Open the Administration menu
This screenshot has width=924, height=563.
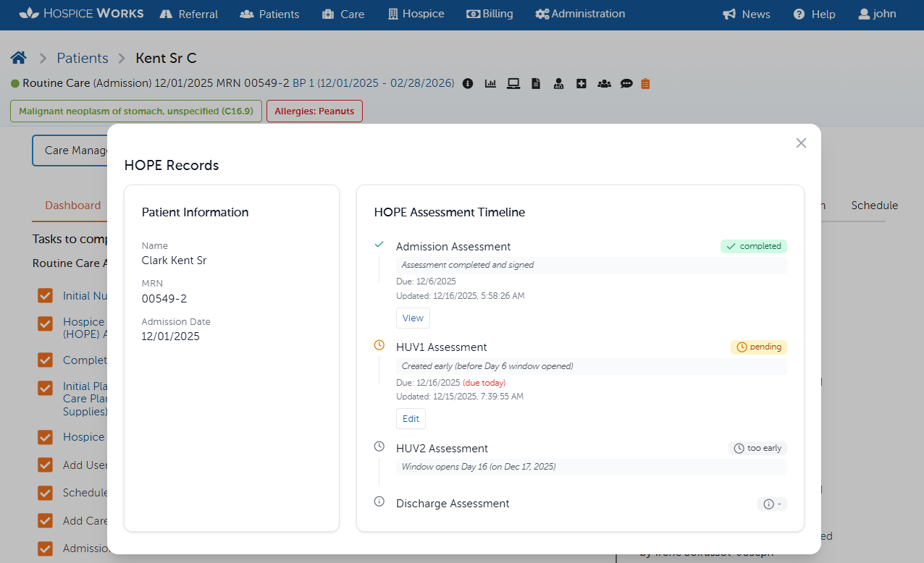coord(580,14)
